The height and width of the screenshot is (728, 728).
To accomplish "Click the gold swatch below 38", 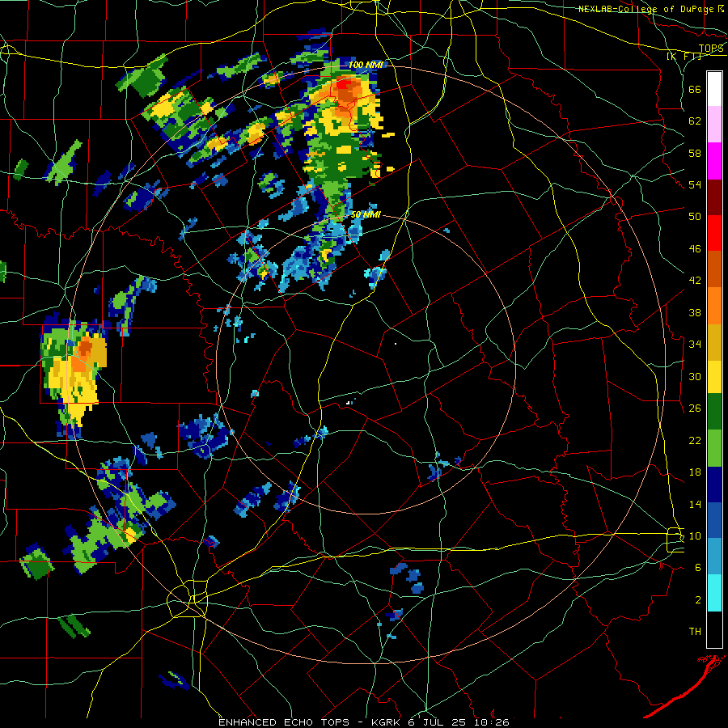I will pos(714,342).
